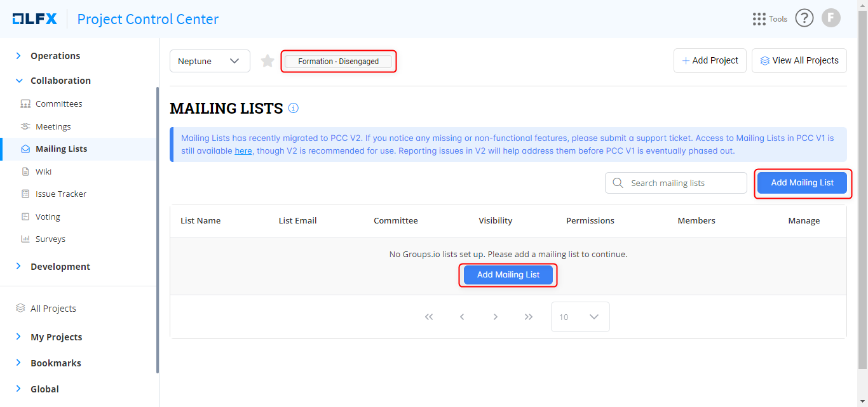The image size is (868, 407).
Task: Expand the Operations section
Action: 55,56
